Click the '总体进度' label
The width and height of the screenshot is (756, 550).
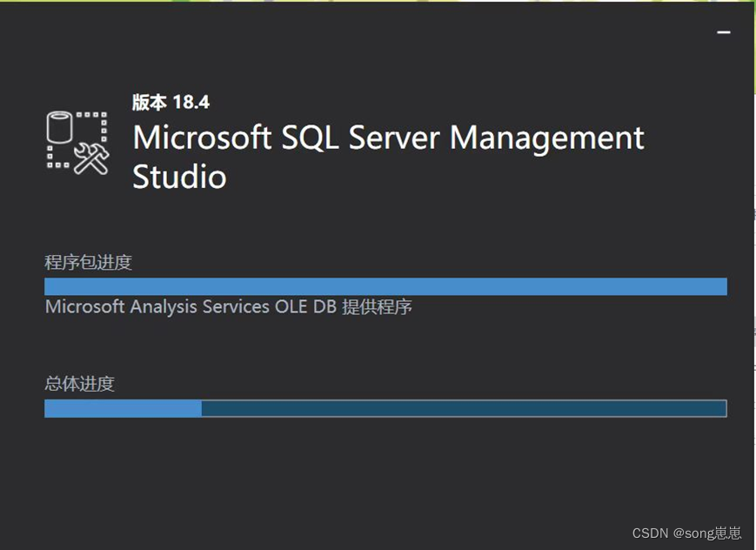coord(79,384)
